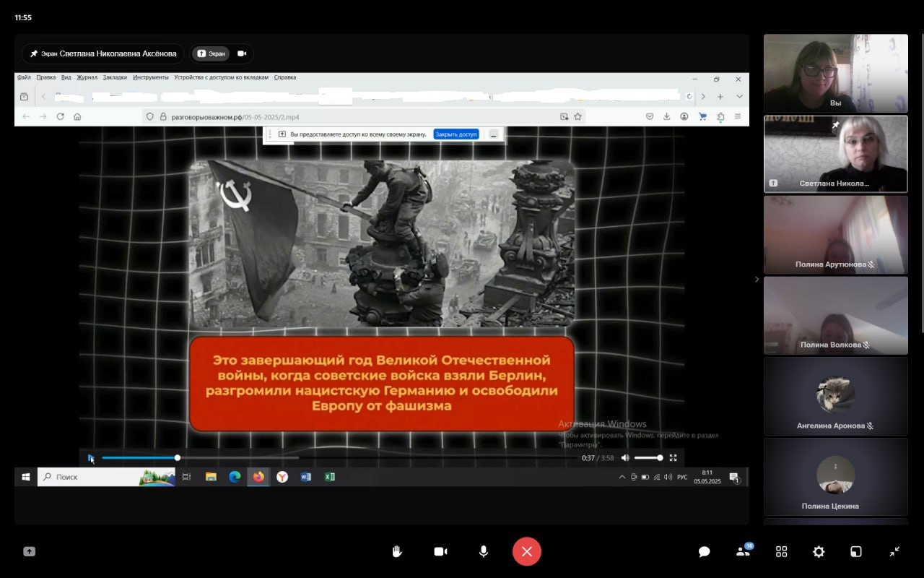
Task: Open File Explorer from the taskbar
Action: tap(211, 477)
